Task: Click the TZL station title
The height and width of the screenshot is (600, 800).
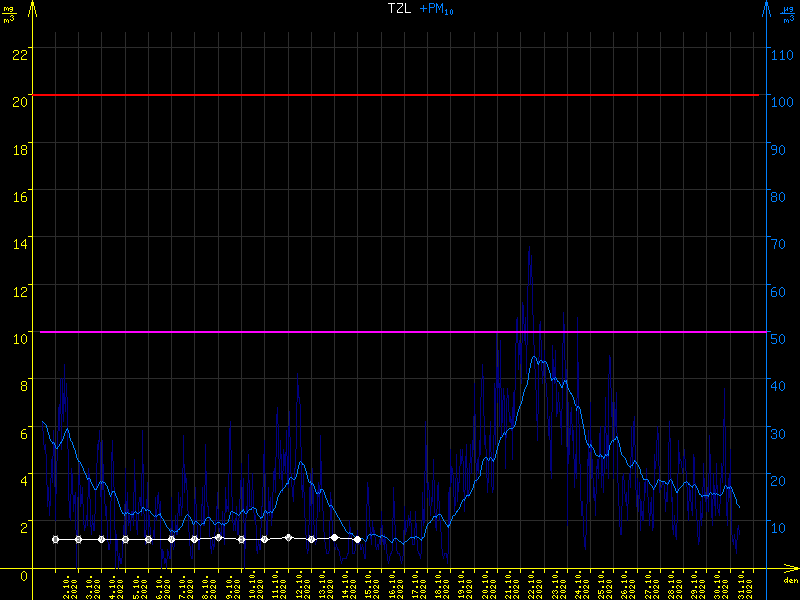Action: [399, 8]
